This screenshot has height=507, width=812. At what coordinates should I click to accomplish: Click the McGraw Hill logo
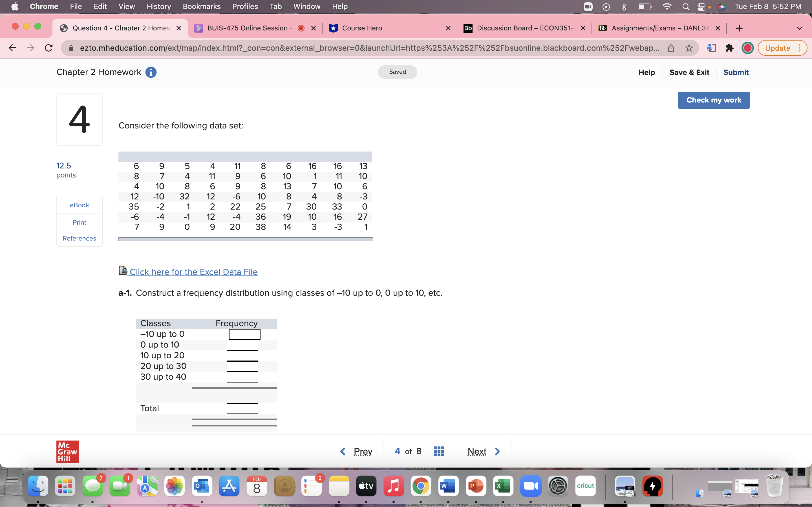tap(67, 451)
